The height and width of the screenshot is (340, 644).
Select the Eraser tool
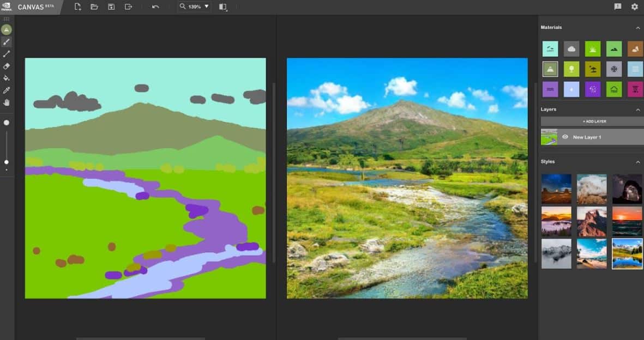pyautogui.click(x=7, y=66)
